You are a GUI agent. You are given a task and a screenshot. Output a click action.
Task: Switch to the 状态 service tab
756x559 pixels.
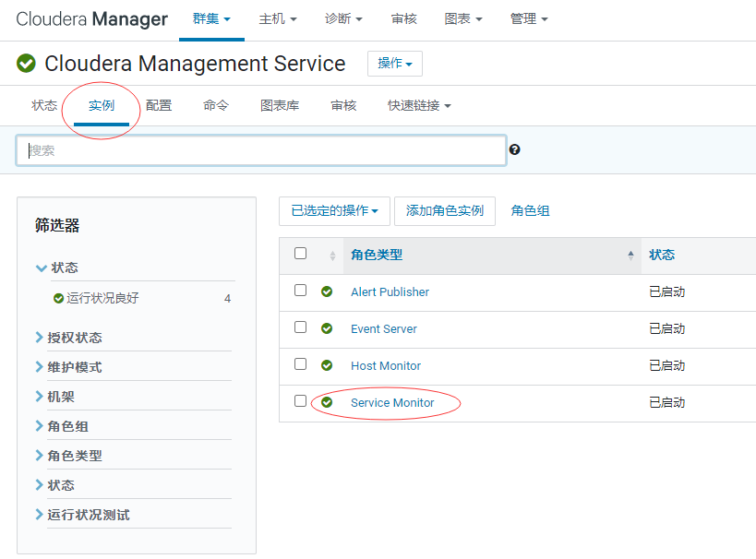click(44, 105)
